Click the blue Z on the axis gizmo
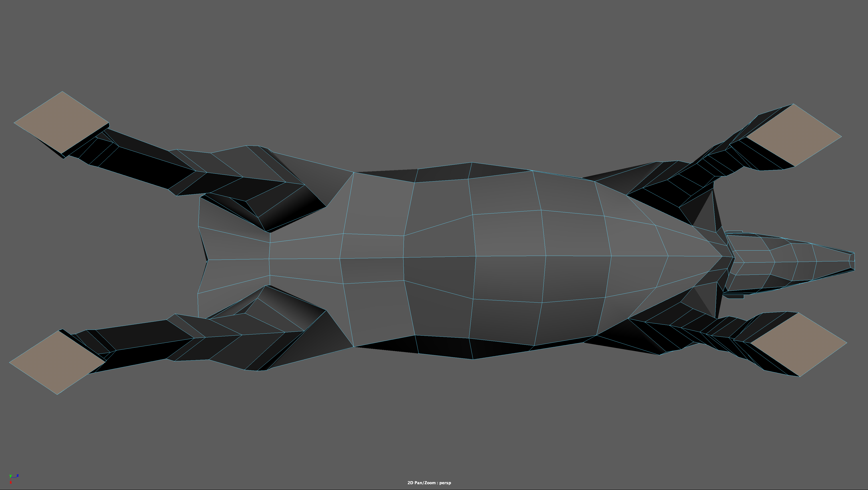 point(18,476)
